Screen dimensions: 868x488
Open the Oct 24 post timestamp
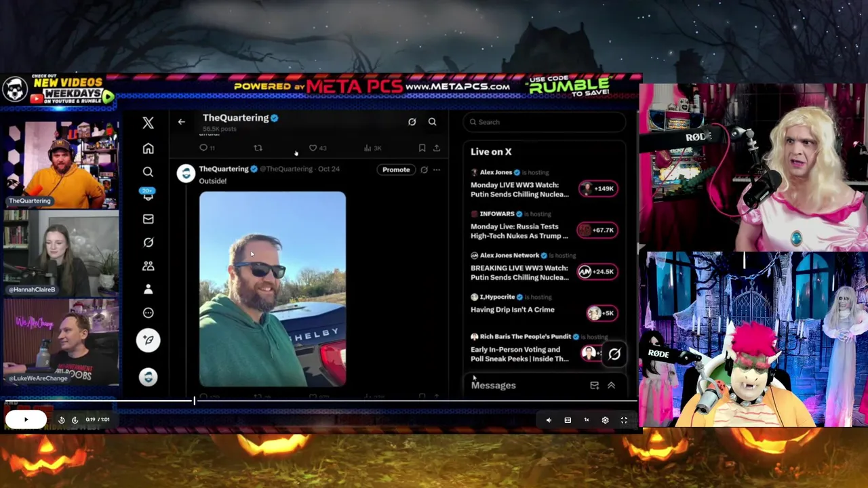point(329,169)
